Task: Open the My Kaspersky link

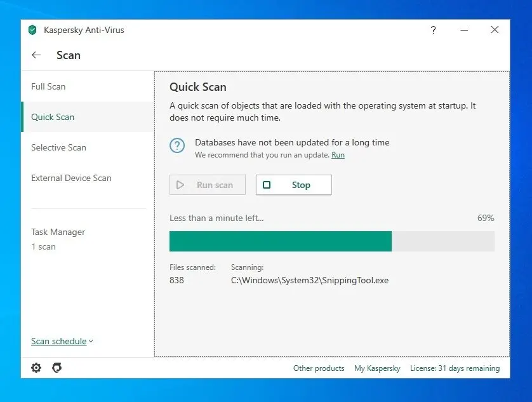Action: click(377, 368)
